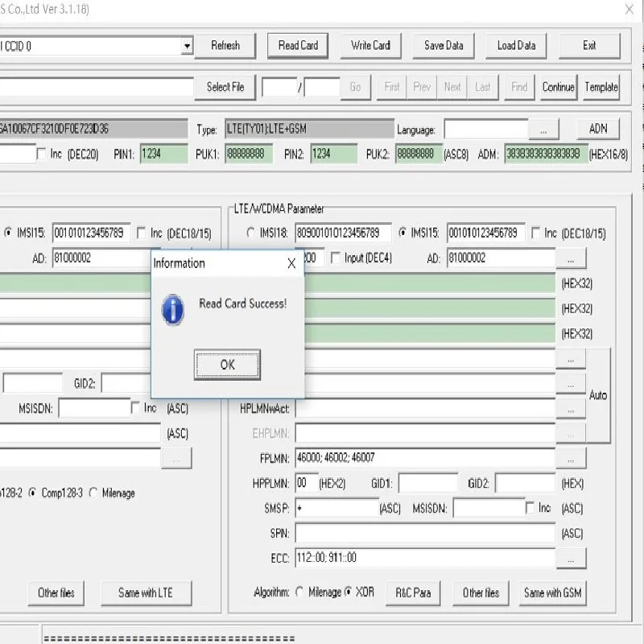
Task: Click the GSM GID2 field
Action: point(126,383)
